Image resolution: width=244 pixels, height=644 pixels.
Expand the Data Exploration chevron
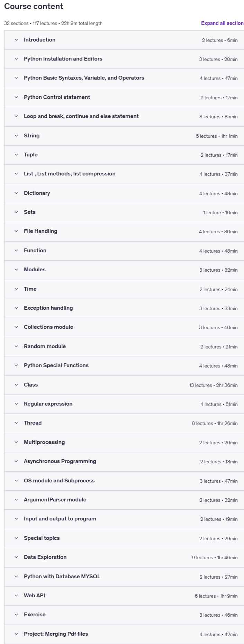click(16, 557)
